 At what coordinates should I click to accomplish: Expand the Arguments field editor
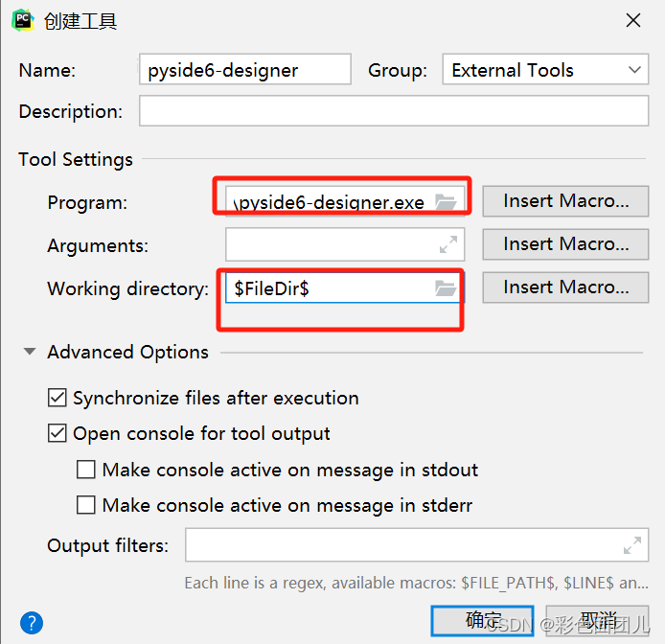pos(448,244)
